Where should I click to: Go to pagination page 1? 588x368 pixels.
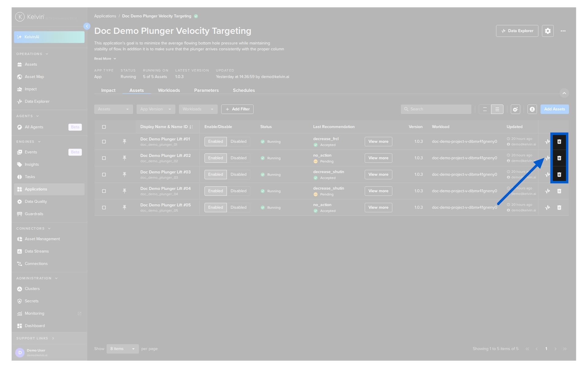tap(546, 349)
